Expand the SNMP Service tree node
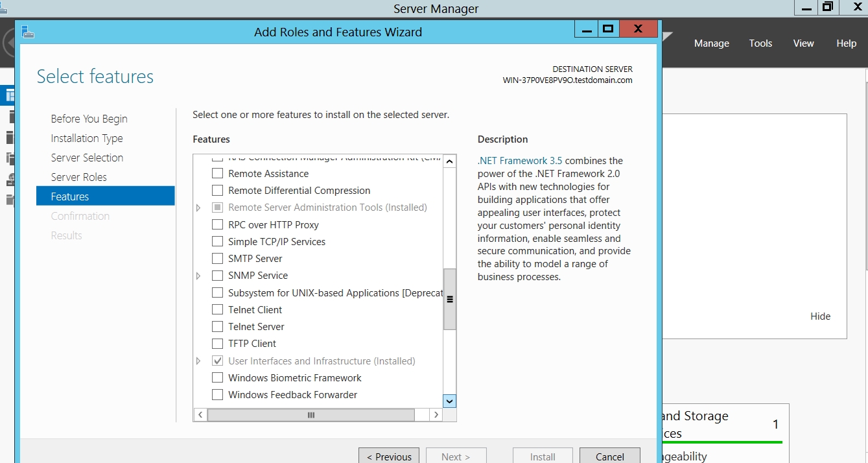Image resolution: width=868 pixels, height=463 pixels. click(198, 276)
